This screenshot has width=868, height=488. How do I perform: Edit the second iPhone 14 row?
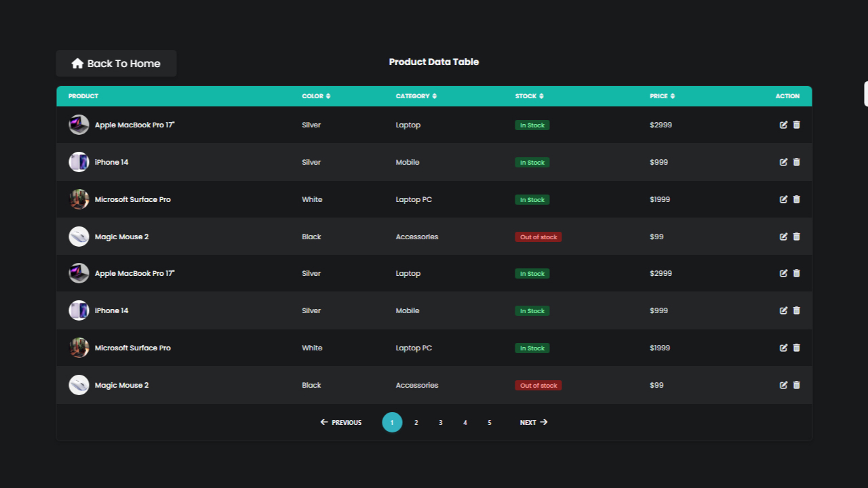783,310
